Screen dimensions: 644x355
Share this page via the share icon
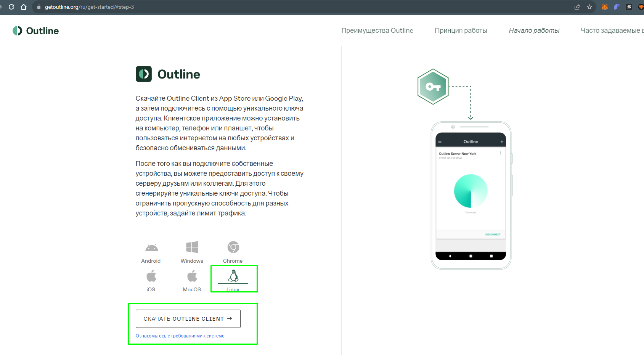[x=577, y=7]
